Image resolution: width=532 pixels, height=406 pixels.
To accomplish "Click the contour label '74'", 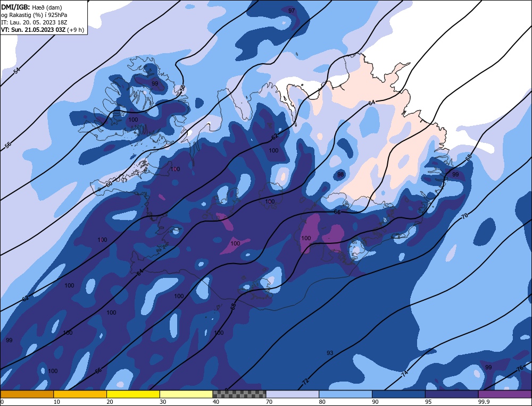I will [405, 374].
